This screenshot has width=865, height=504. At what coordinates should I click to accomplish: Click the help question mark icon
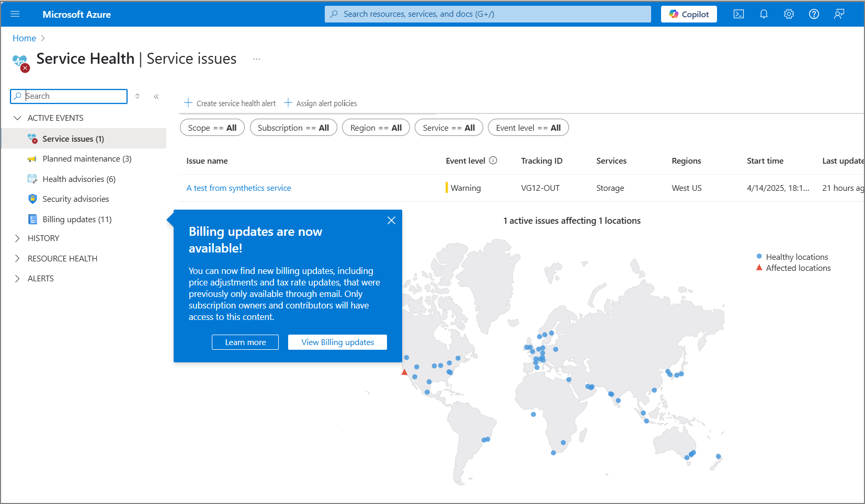click(x=814, y=14)
